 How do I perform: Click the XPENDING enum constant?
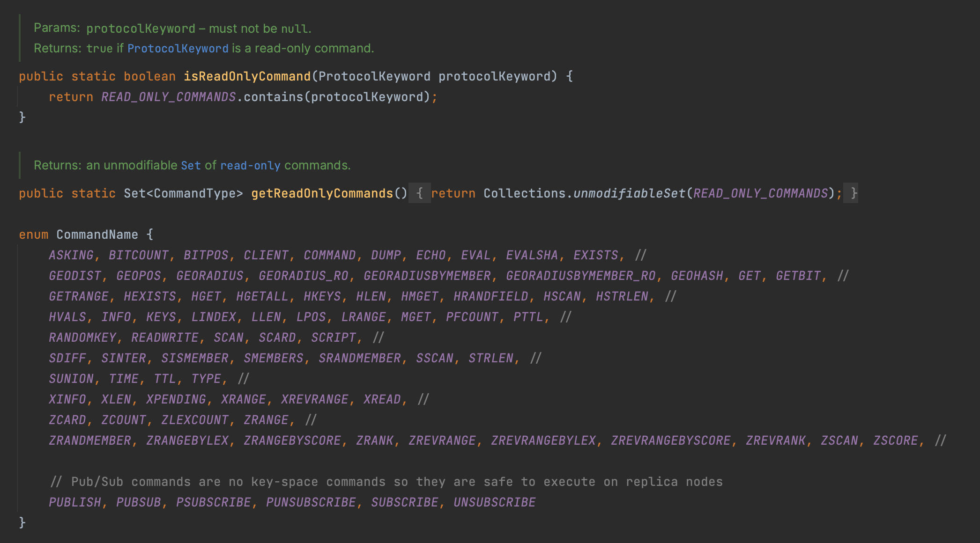coord(176,399)
